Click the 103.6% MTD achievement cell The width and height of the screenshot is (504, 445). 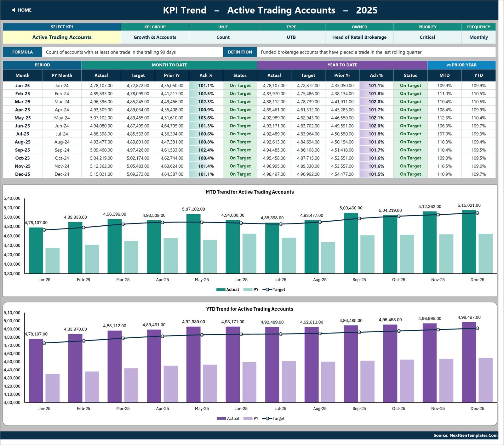click(206, 118)
